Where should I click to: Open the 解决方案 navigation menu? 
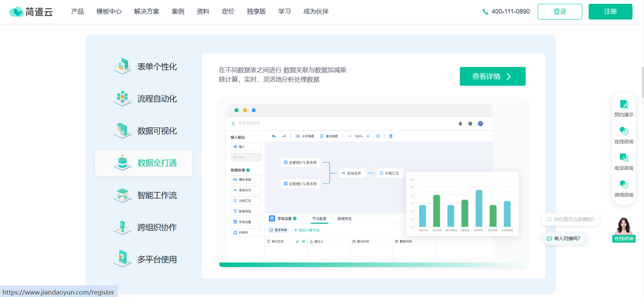147,11
